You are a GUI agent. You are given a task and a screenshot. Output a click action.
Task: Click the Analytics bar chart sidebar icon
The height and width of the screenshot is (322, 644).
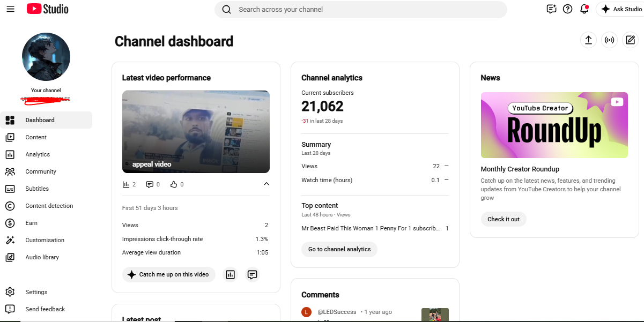click(x=10, y=154)
